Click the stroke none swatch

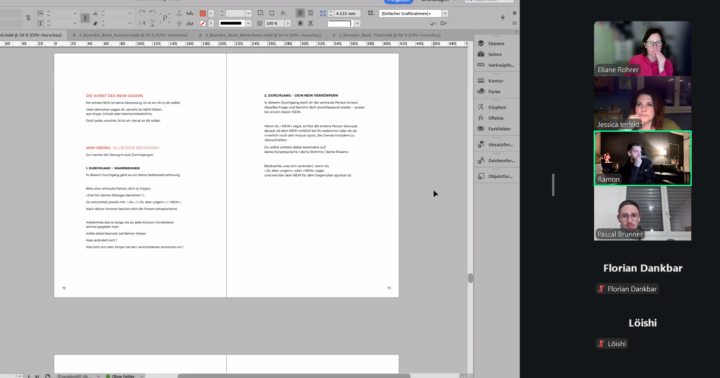[202, 23]
